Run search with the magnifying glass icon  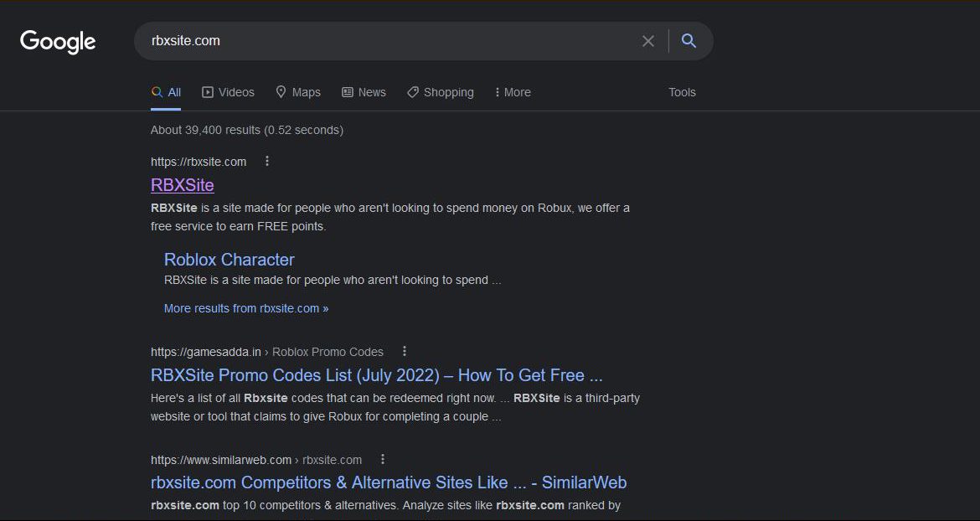[689, 41]
